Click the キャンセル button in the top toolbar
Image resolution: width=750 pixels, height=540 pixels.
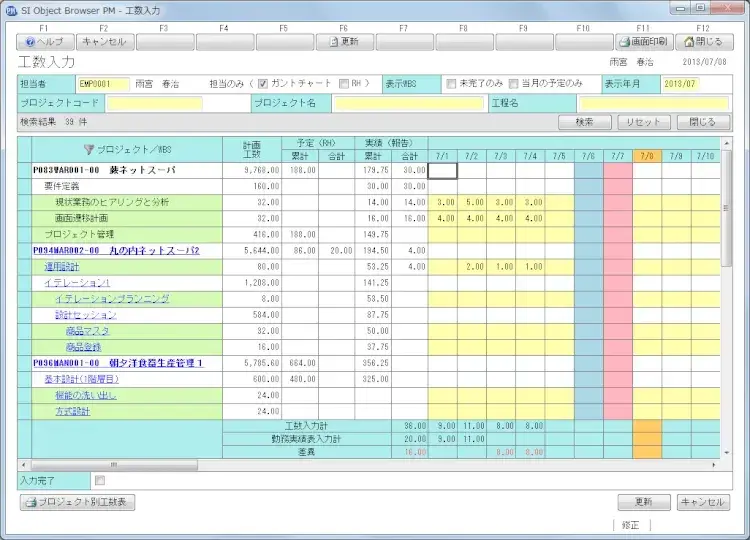point(104,42)
